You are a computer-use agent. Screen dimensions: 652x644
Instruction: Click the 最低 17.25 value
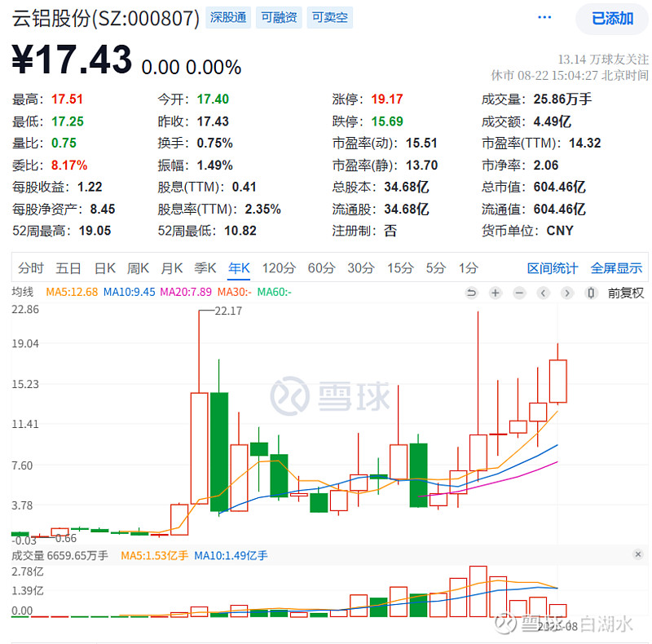tap(68, 121)
